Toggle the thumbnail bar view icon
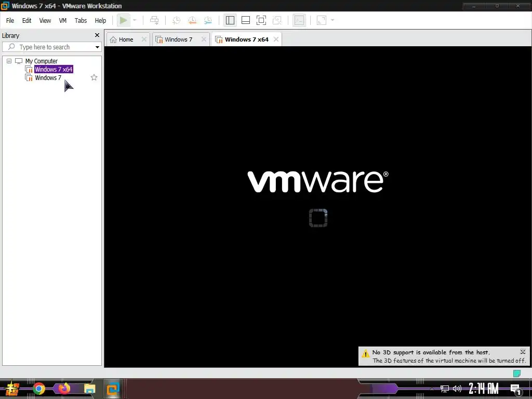This screenshot has width=532, height=399. (x=246, y=20)
